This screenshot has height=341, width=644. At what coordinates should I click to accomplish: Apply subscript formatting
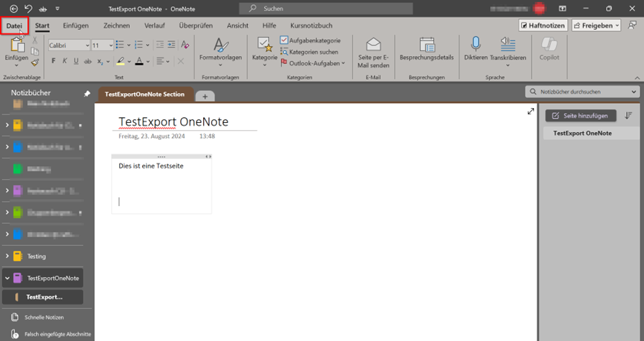tap(100, 61)
